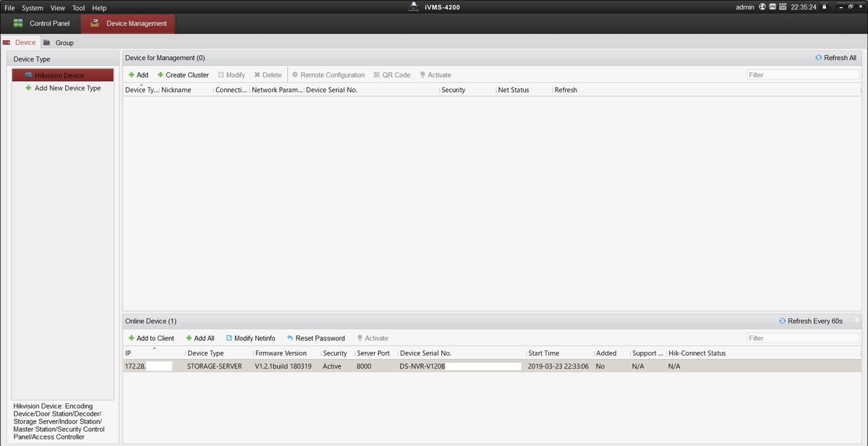The height and width of the screenshot is (446, 868).
Task: Click the CPU usage icon beside globe
Action: click(x=773, y=7)
